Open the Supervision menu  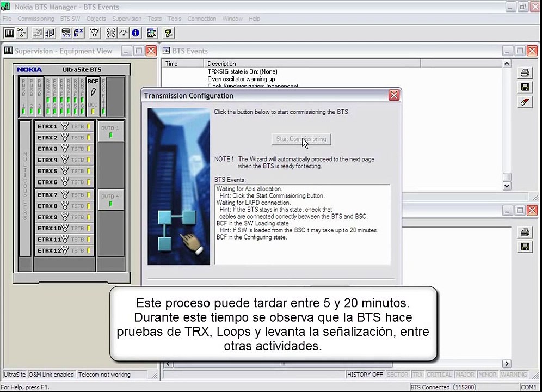tap(126, 19)
